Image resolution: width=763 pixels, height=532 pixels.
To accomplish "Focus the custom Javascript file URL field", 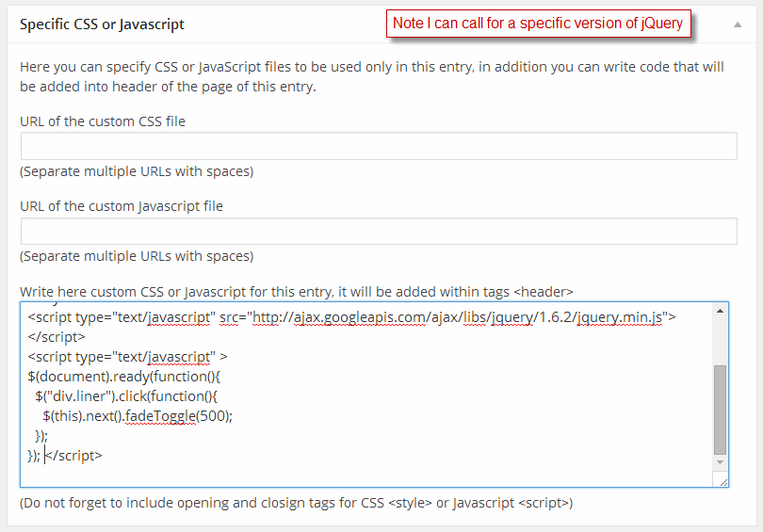I will (379, 231).
